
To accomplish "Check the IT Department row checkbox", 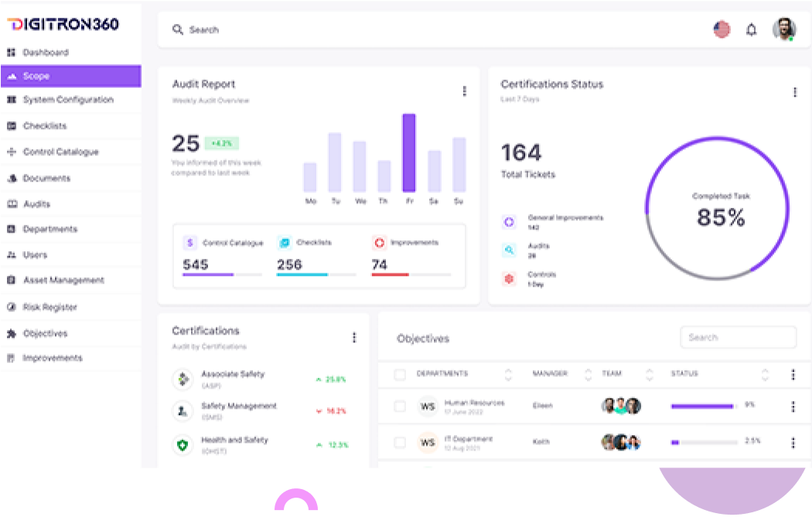I will pos(400,443).
